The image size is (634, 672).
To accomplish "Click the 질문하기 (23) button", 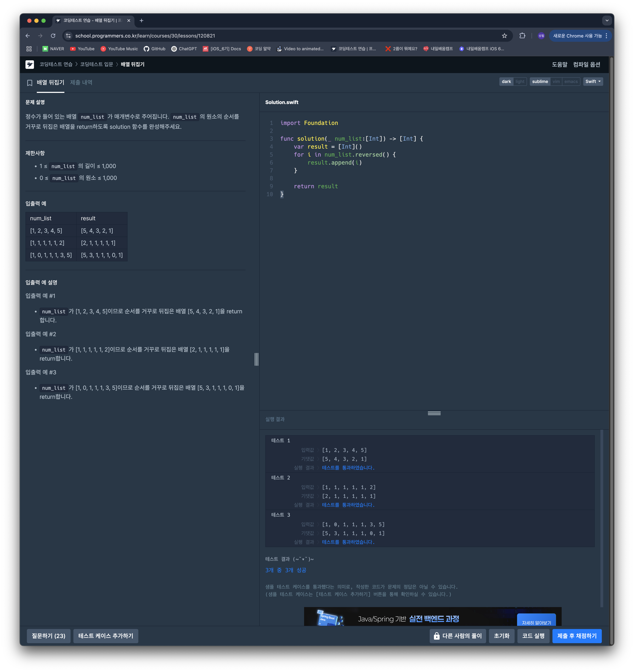I will coord(48,636).
